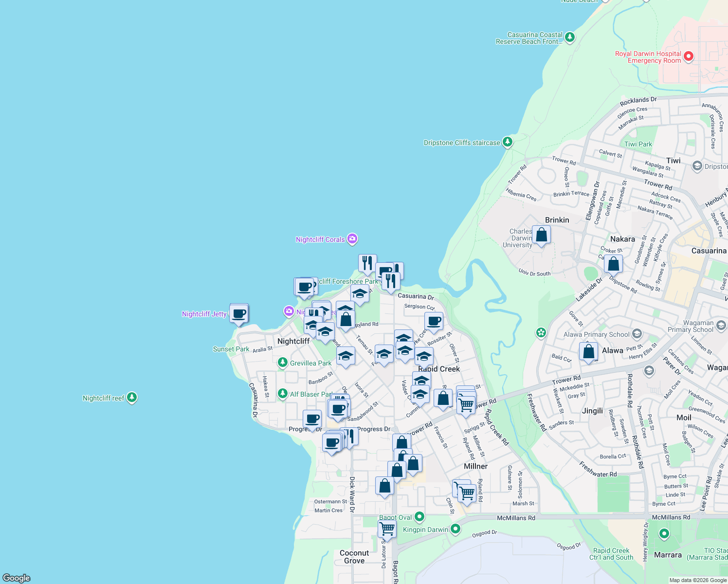
Task: Click the green flower marker west of Alawa Primary
Action: (x=541, y=333)
